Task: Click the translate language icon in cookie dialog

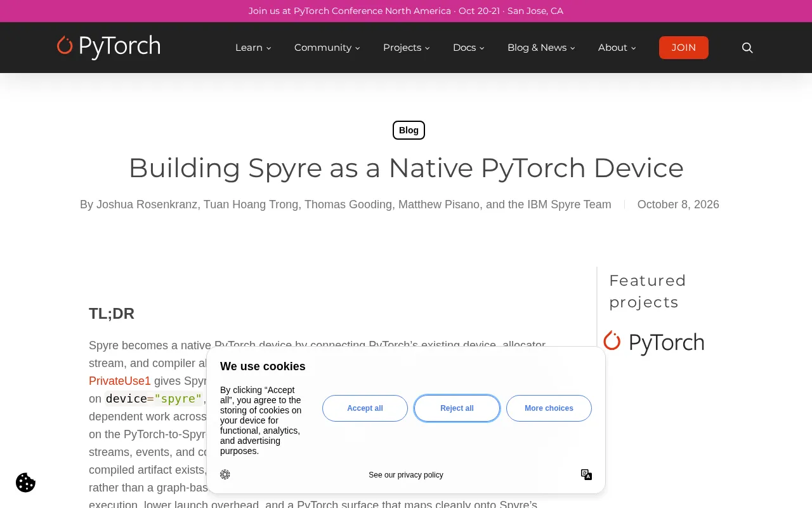Action: coord(586,474)
